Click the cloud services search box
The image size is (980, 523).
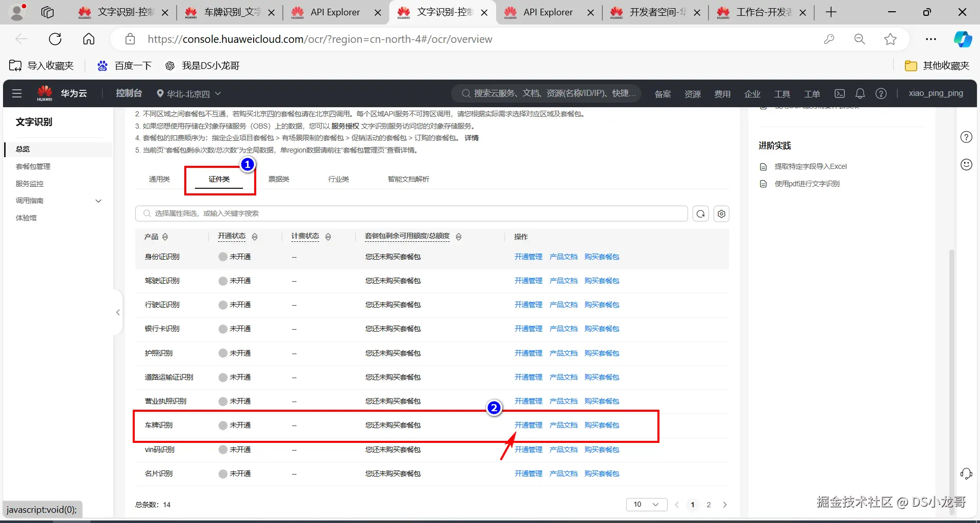(x=546, y=93)
